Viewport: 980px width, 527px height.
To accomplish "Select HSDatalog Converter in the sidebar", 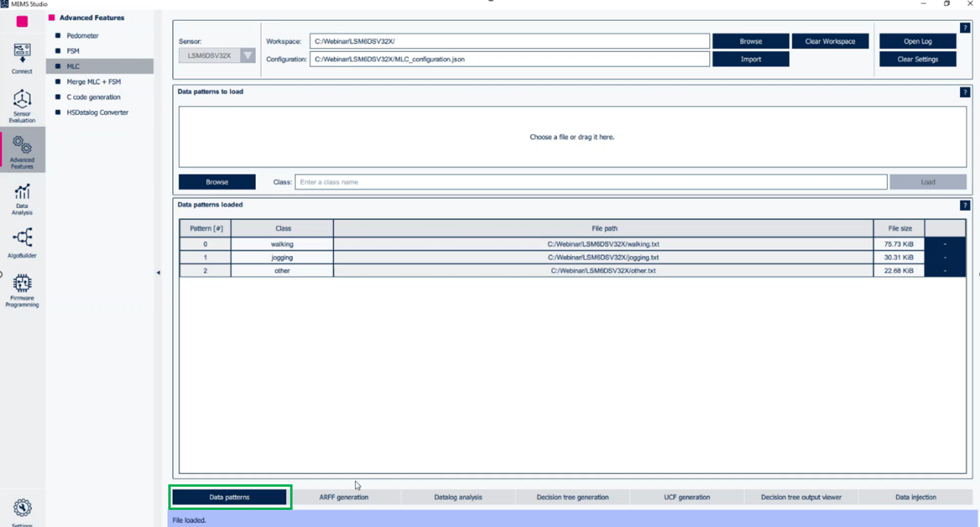I will (x=98, y=112).
